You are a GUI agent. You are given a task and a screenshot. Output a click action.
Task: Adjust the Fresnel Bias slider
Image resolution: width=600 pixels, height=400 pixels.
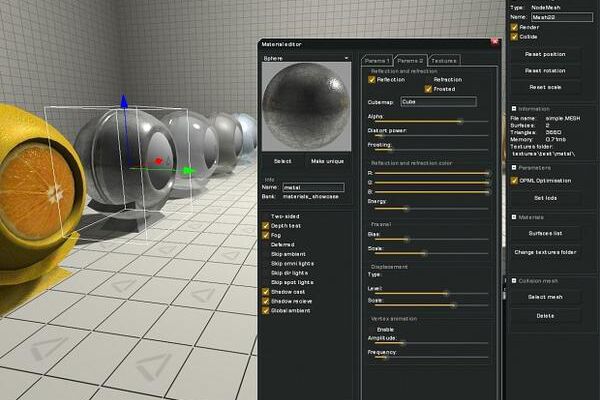[431, 240]
